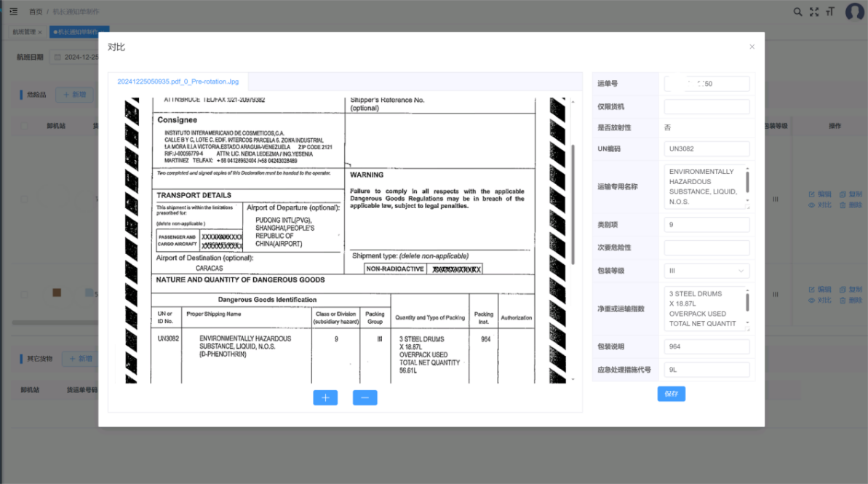Click the zoom out minus button

click(365, 397)
